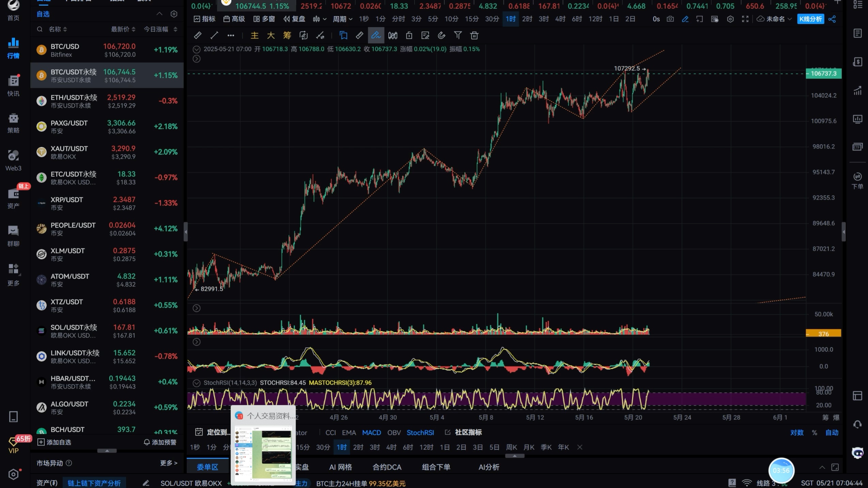
Task: Click 添加预警 add alert
Action: click(160, 442)
